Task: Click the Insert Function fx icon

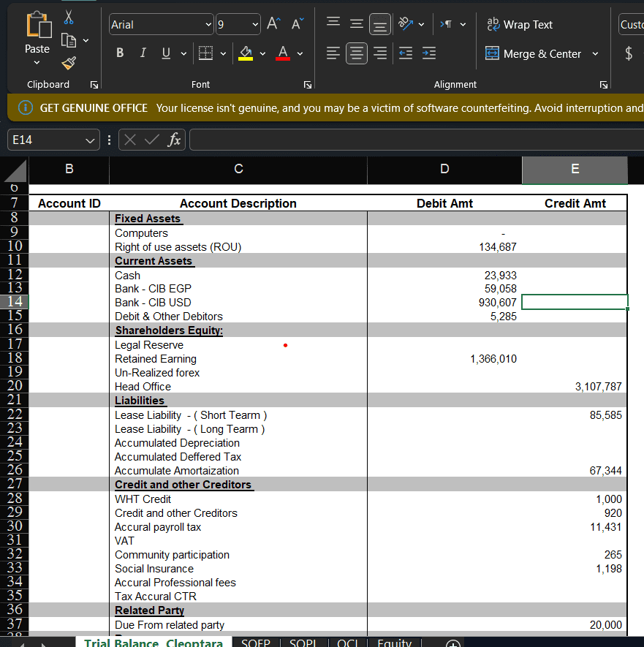Action: tap(174, 139)
